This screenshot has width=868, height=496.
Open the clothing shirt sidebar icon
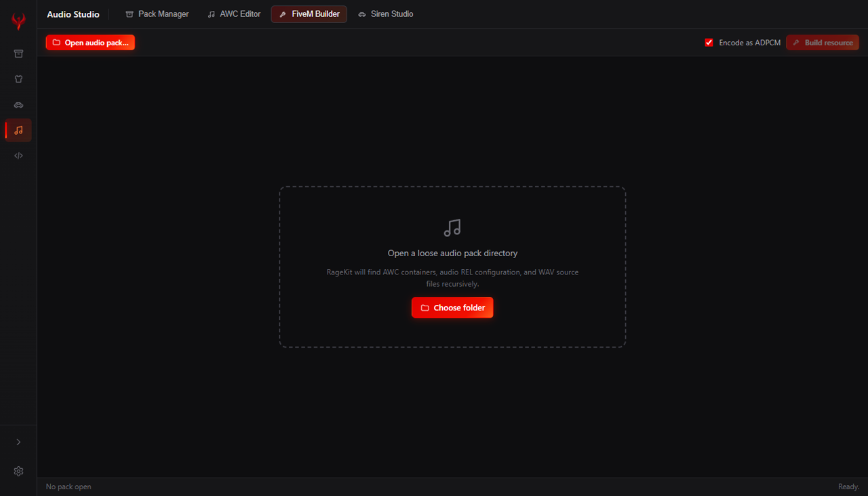tap(18, 79)
